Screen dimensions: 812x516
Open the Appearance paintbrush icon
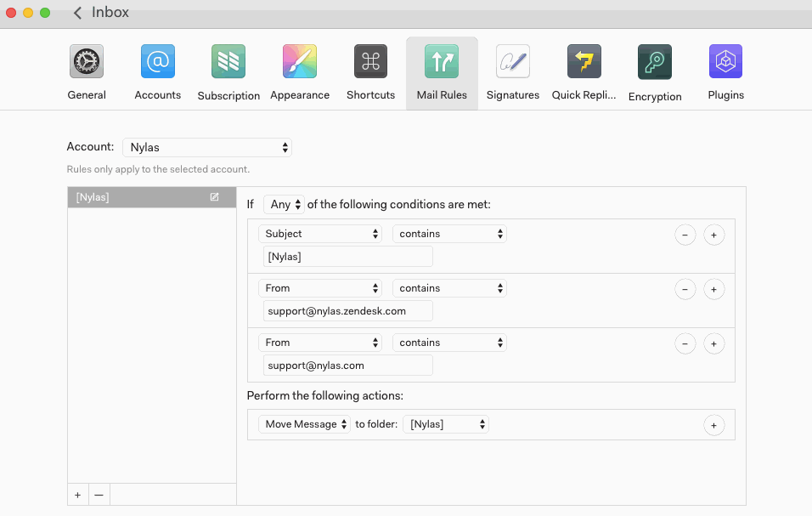[x=300, y=62]
